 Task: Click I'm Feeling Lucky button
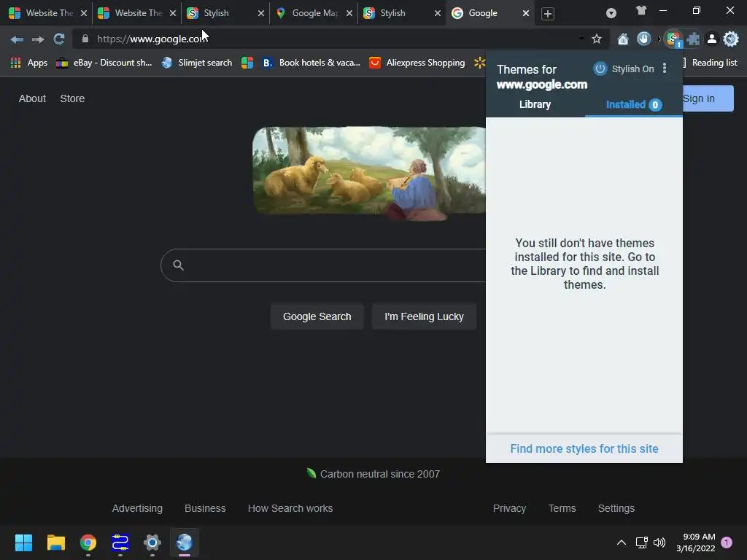[424, 316]
